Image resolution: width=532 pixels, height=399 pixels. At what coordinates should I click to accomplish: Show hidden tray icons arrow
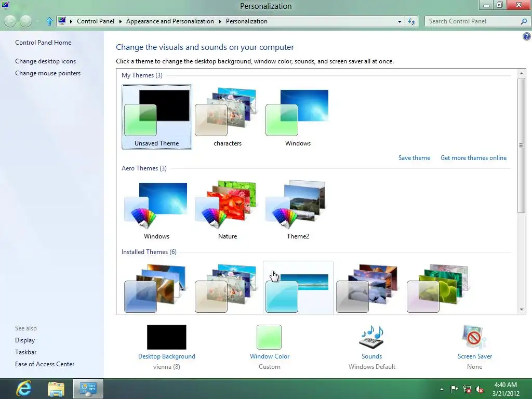[x=442, y=389]
